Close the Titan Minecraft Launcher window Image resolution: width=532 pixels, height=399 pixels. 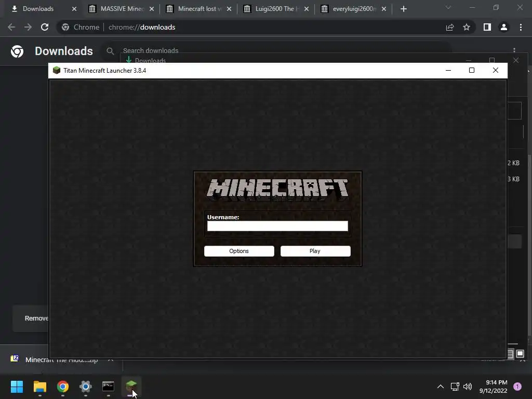(x=495, y=70)
